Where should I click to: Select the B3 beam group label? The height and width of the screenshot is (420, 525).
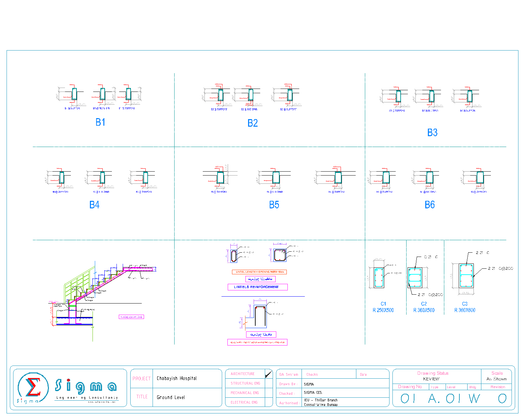click(432, 133)
